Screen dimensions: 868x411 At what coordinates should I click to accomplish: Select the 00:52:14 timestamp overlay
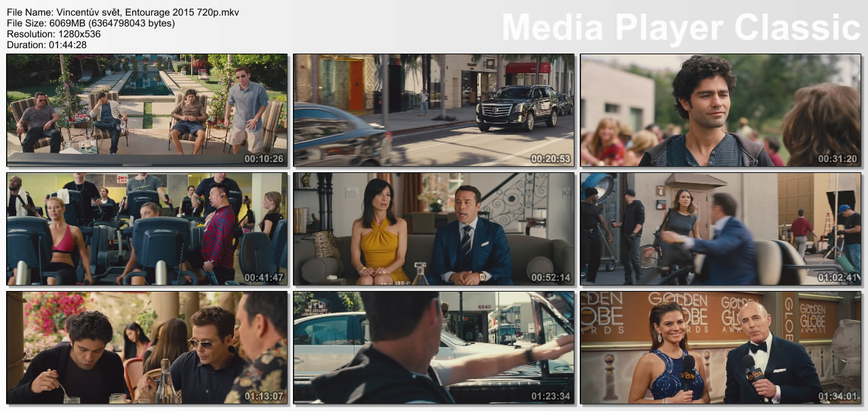pos(551,277)
